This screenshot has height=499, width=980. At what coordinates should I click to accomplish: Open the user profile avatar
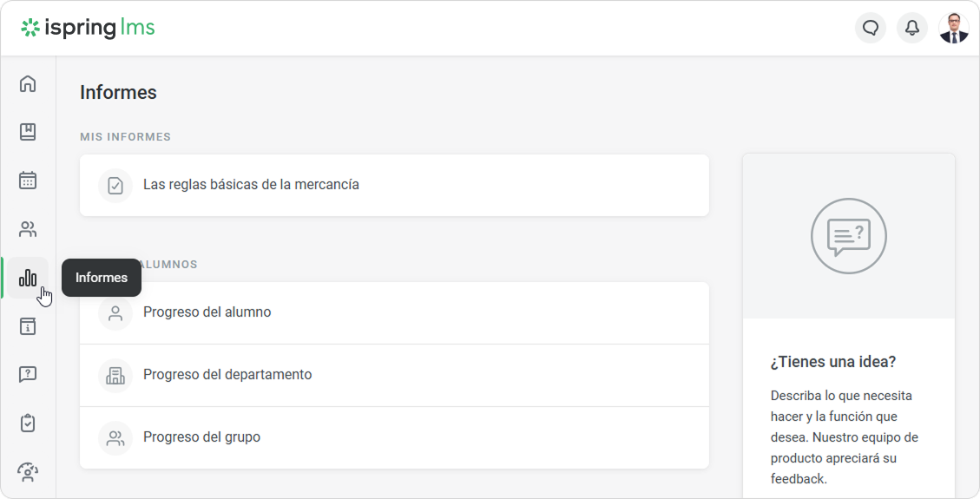[x=954, y=28]
